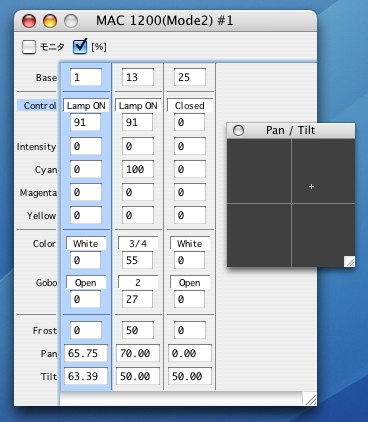The image size is (368, 422).
Task: Click Gobo value field in third column
Action: 189,299
